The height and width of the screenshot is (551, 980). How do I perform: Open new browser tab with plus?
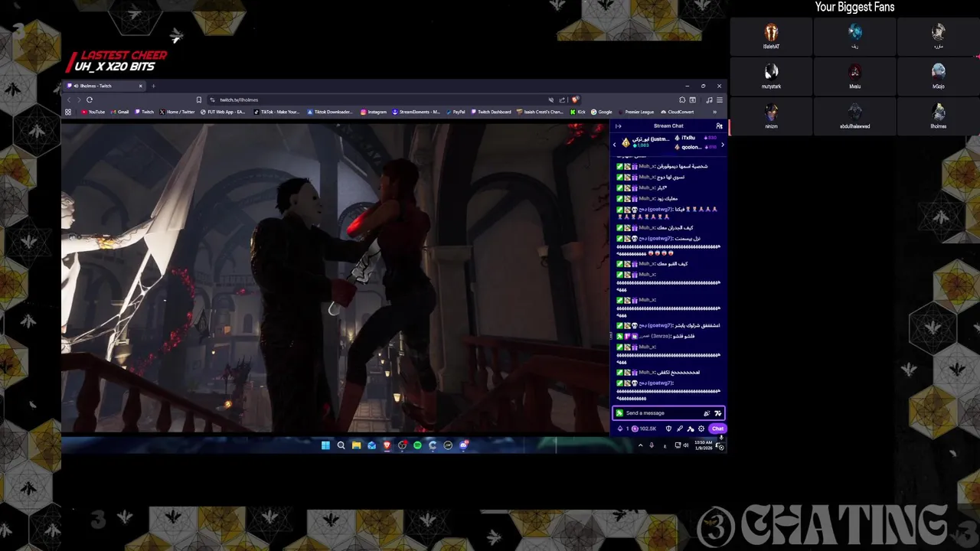(x=153, y=86)
